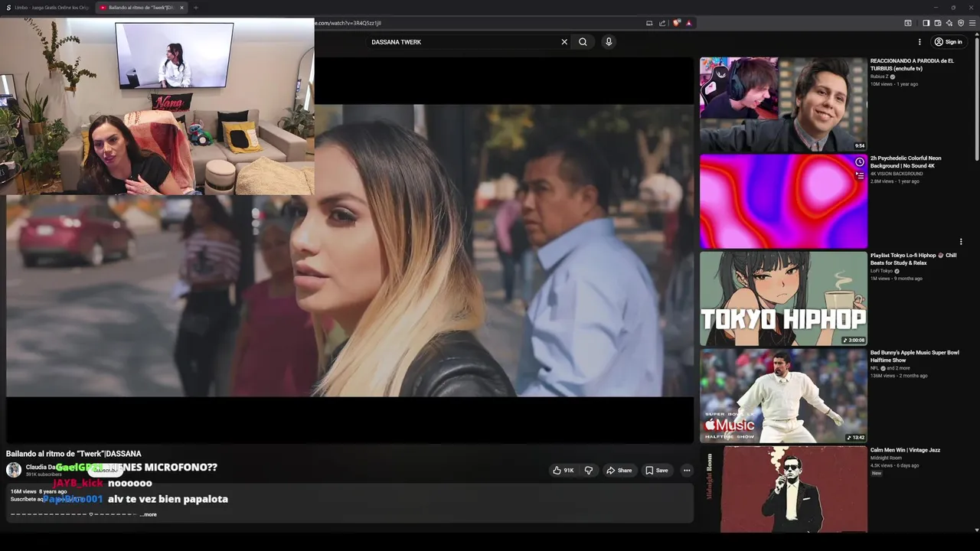This screenshot has height=551, width=980.
Task: Expand description with ...more
Action: pyautogui.click(x=149, y=514)
